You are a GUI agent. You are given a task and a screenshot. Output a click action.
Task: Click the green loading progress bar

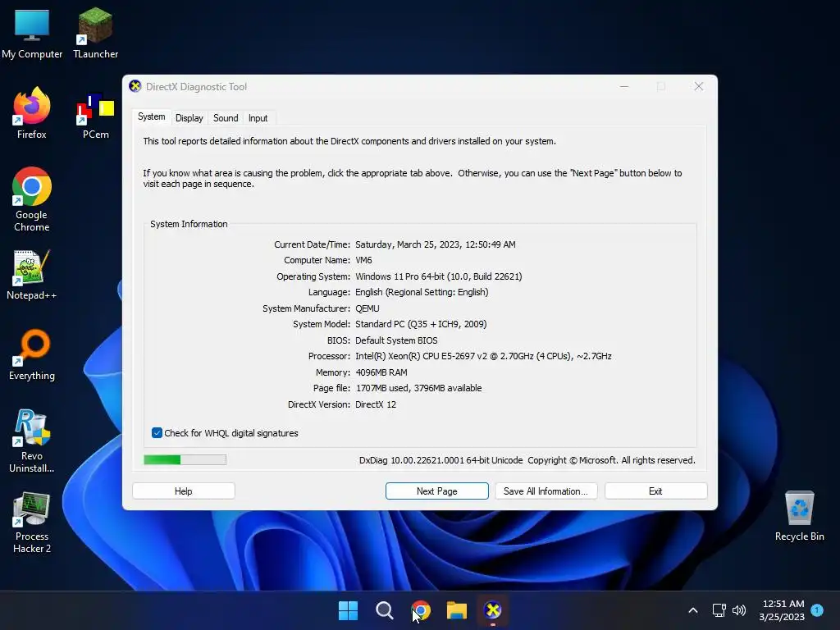point(185,459)
